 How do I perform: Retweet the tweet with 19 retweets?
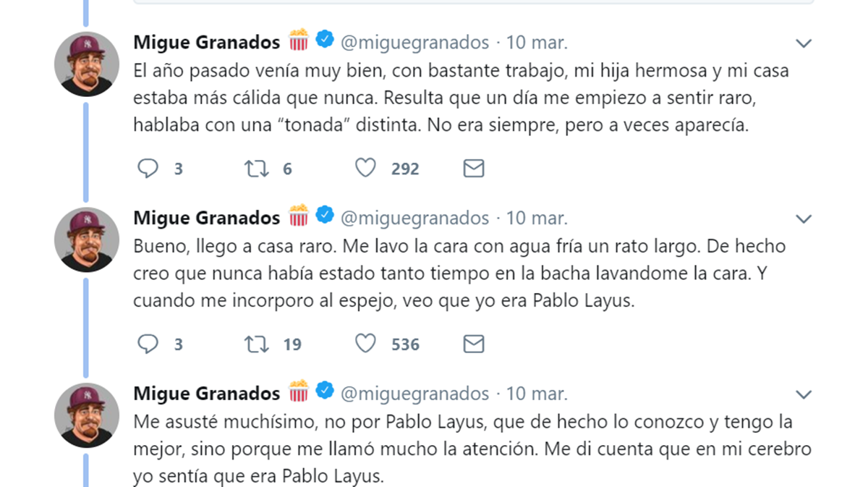point(257,344)
